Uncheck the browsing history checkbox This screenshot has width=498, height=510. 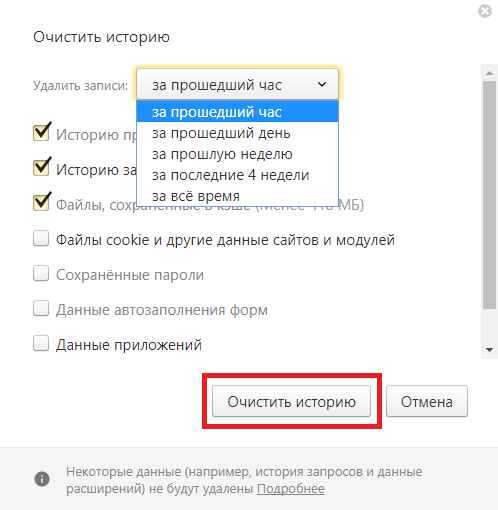point(41,132)
